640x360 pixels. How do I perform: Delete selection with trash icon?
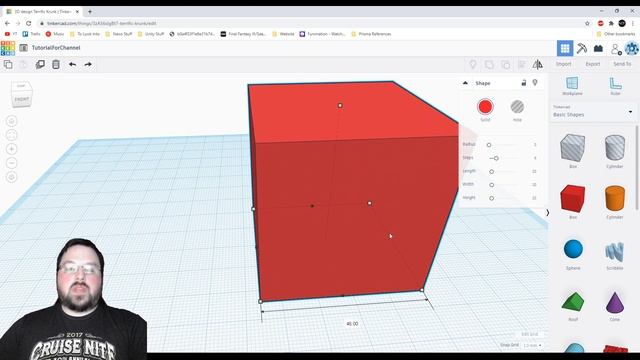56,64
